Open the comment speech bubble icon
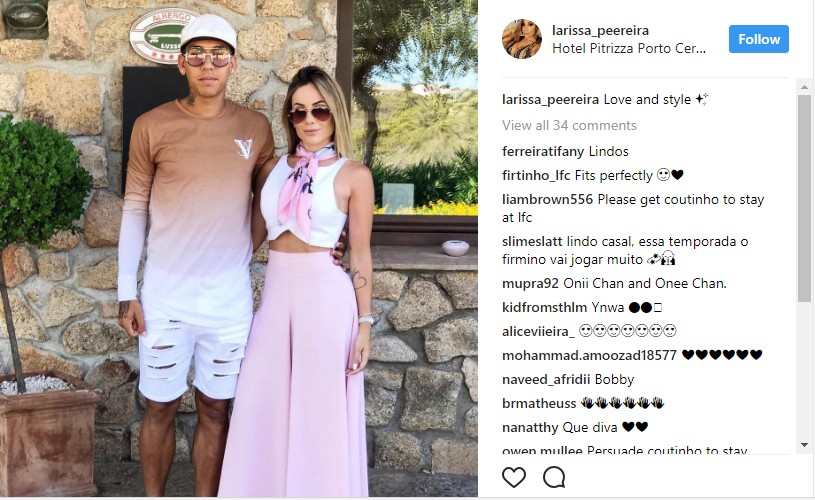815x500 pixels. [x=554, y=477]
